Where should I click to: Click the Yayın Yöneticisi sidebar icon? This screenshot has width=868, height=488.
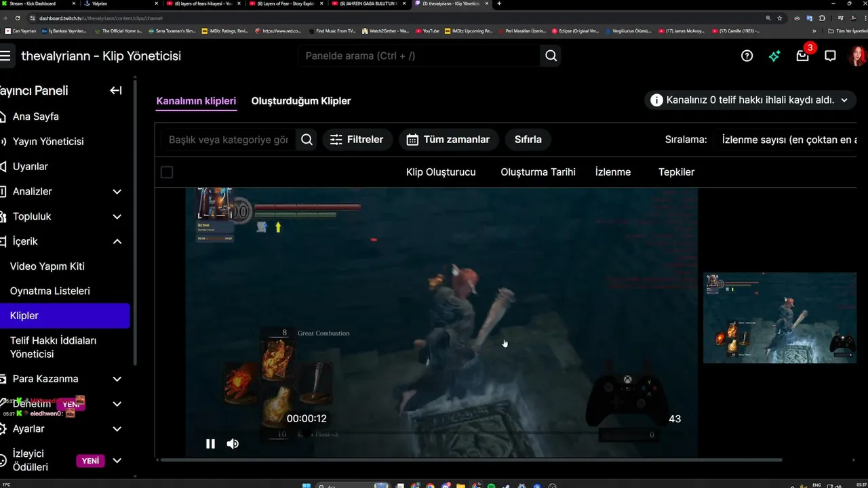coord(3,142)
